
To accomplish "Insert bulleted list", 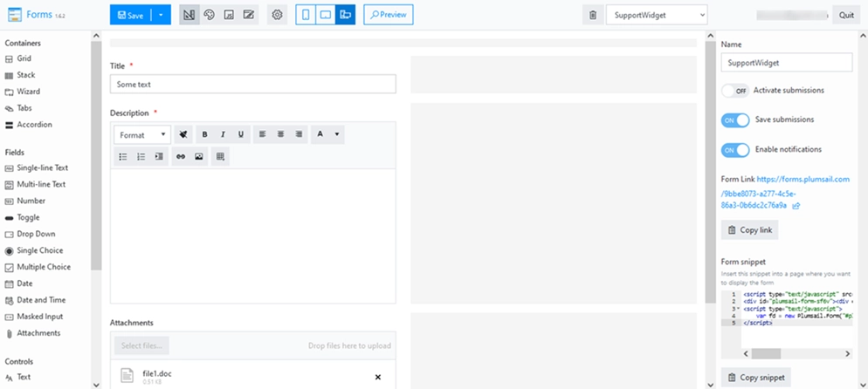I will (123, 156).
